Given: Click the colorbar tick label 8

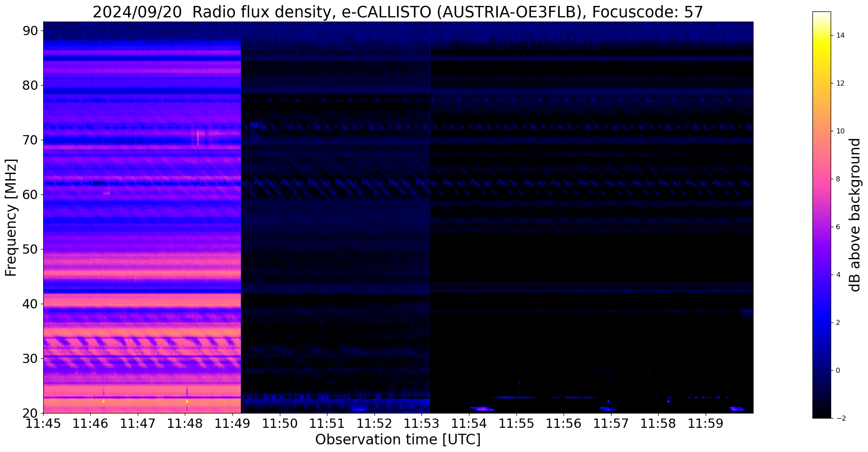Looking at the screenshot, I should [x=837, y=179].
